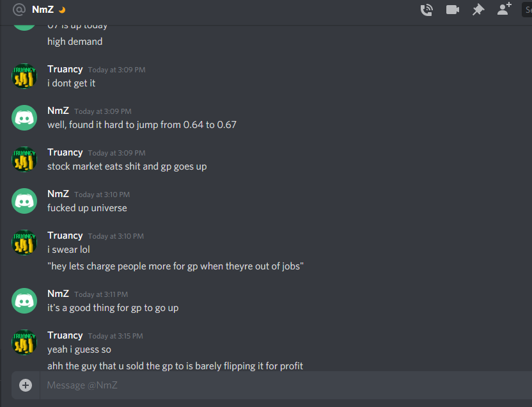Start a video call
This screenshot has height=407, width=532.
[x=452, y=10]
